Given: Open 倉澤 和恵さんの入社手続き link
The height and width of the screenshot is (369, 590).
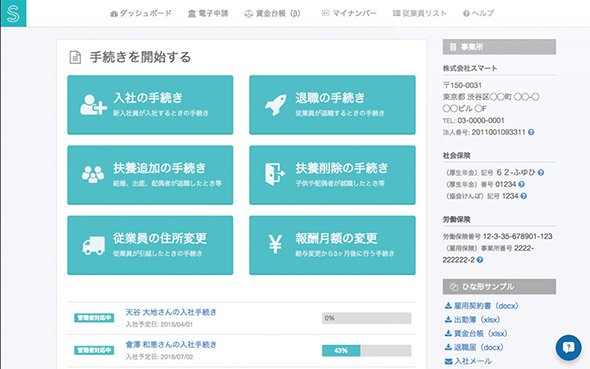Looking at the screenshot, I should pyautogui.click(x=171, y=345).
